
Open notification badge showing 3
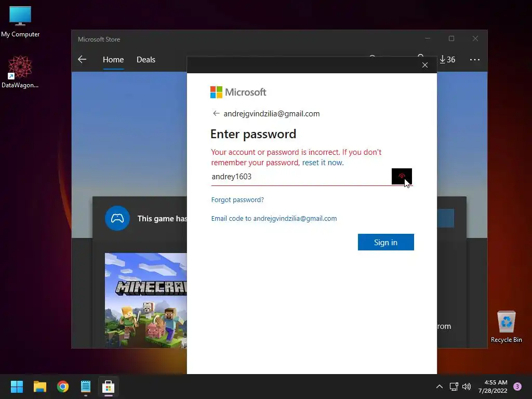[517, 387]
